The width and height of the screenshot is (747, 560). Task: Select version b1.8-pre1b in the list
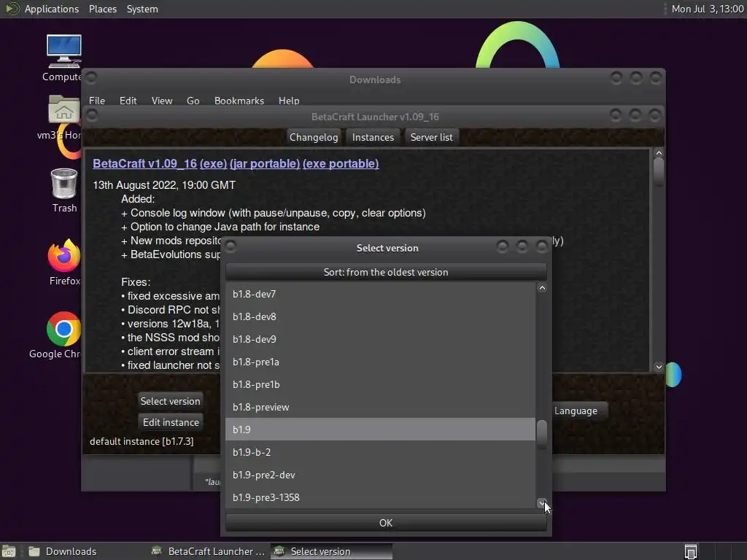(380, 384)
